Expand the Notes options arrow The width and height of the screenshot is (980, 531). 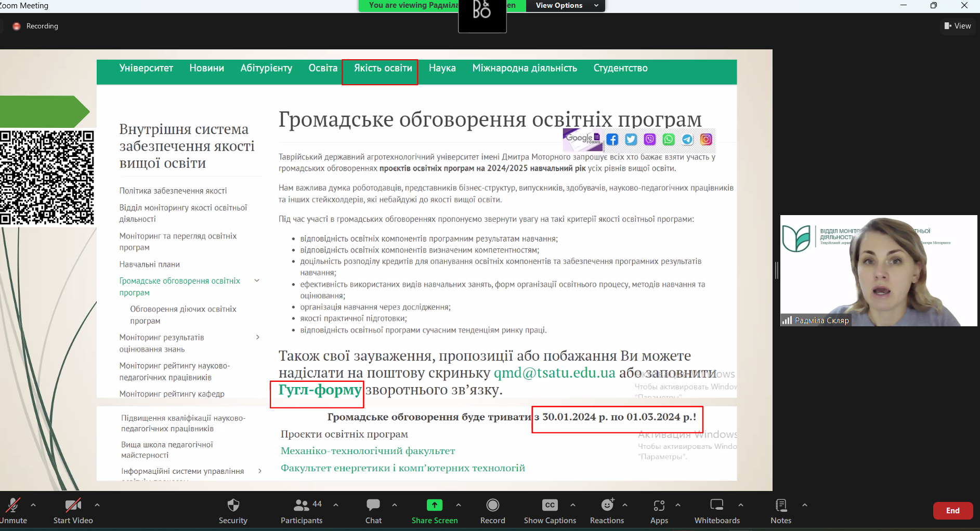click(x=805, y=505)
